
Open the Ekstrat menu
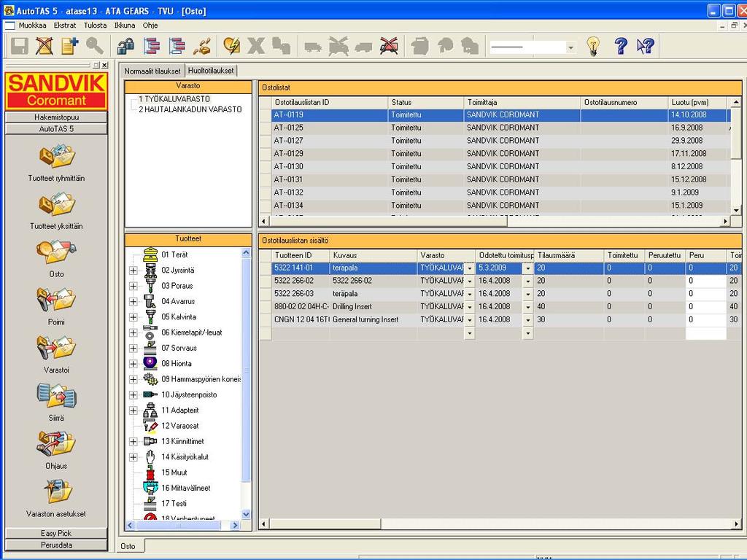tap(65, 26)
